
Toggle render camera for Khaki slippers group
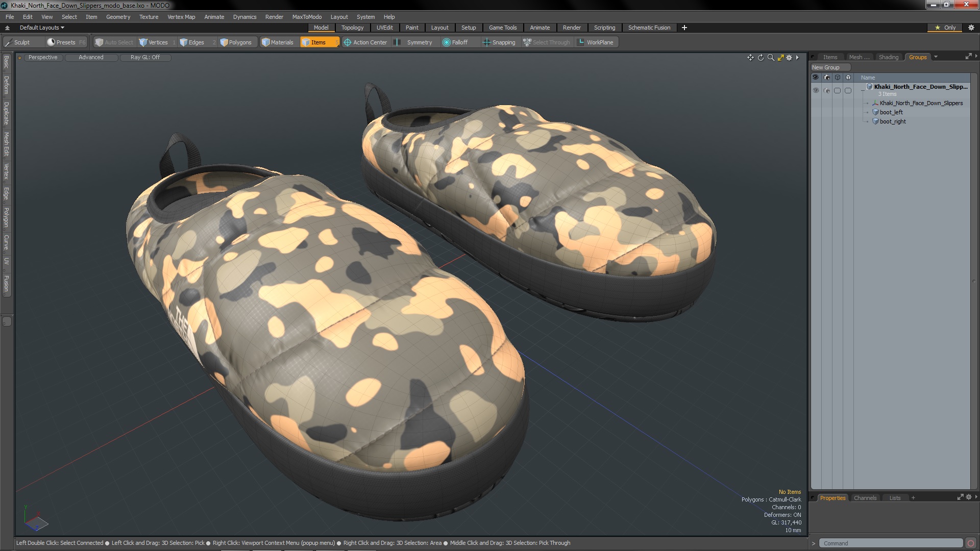(827, 91)
